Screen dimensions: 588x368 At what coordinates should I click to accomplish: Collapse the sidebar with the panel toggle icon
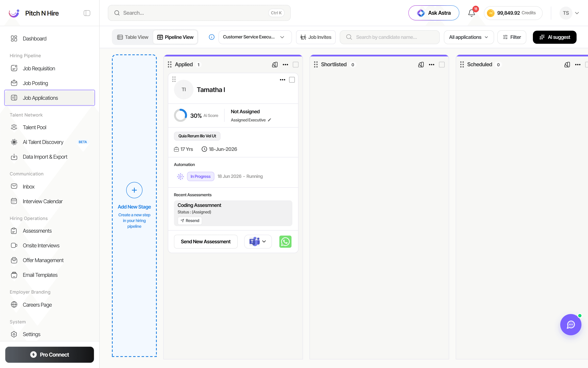[87, 13]
